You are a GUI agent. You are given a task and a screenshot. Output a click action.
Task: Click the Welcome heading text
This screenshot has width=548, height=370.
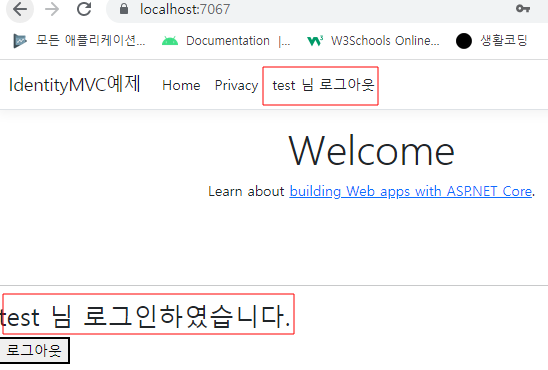click(x=372, y=151)
